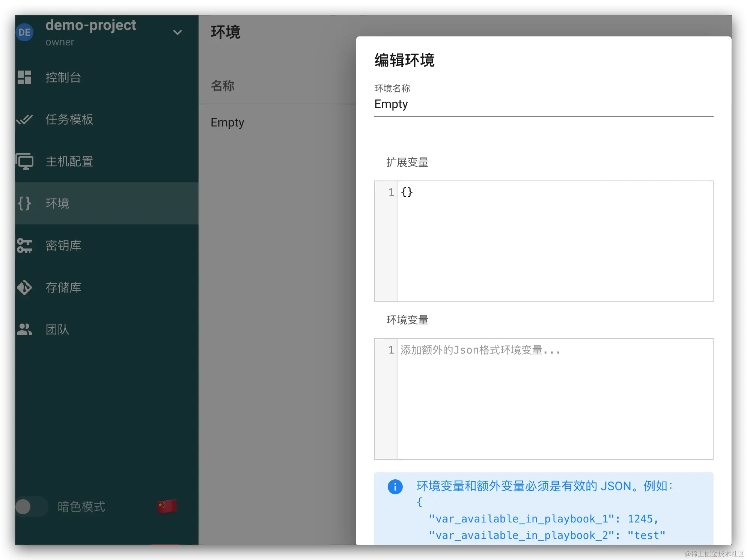The image size is (747, 560).
Task: Expand the demo-project chevron dropdown
Action: 178,32
